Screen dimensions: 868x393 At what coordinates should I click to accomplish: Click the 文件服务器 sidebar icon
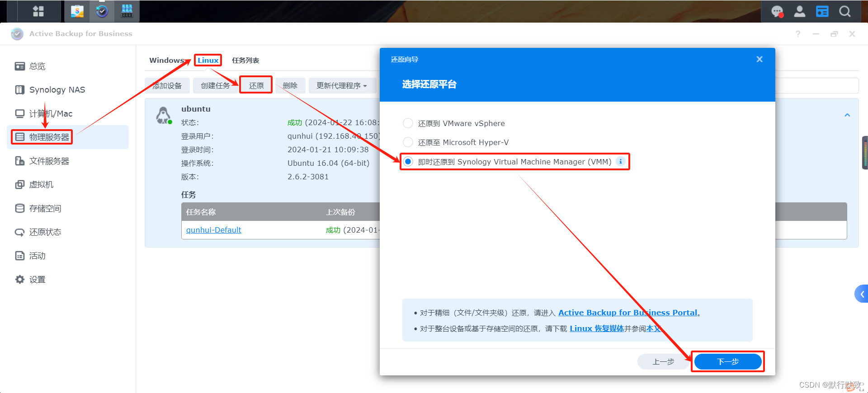(20, 161)
